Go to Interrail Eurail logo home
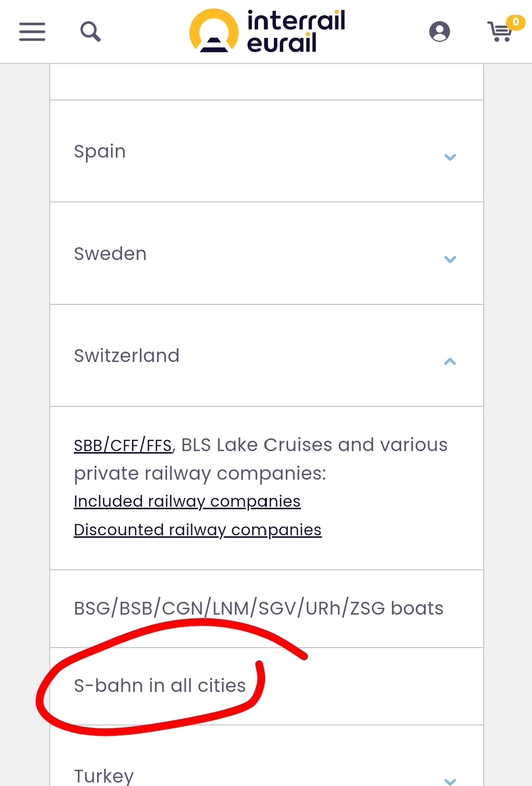 click(x=267, y=31)
